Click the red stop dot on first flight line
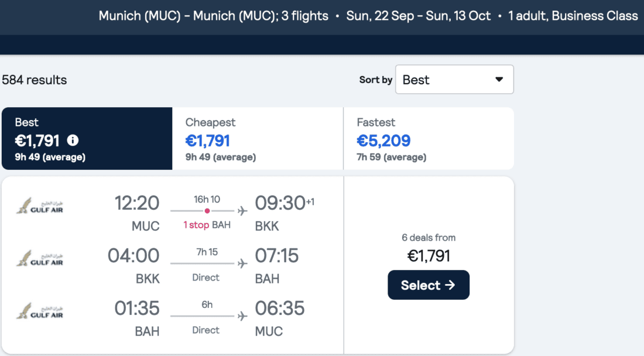 [207, 211]
